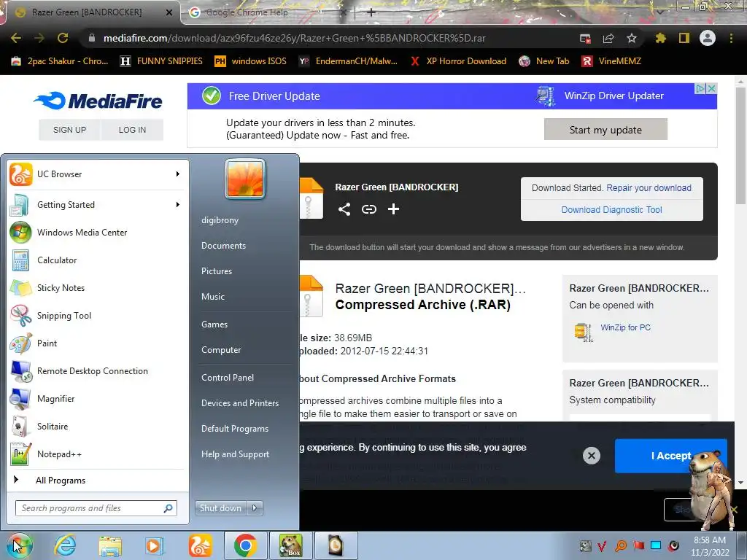Open Shut down options arrow
The height and width of the screenshot is (560, 747).
(255, 508)
